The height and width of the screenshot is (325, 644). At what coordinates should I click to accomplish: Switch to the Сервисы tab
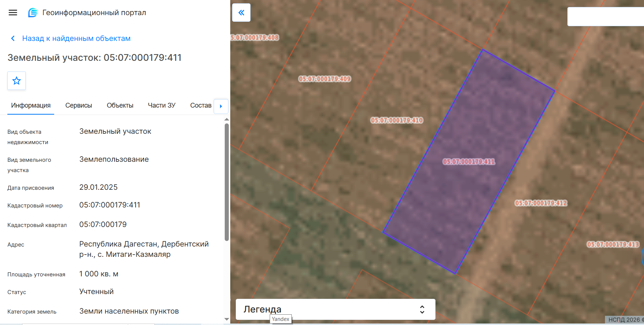(x=78, y=105)
